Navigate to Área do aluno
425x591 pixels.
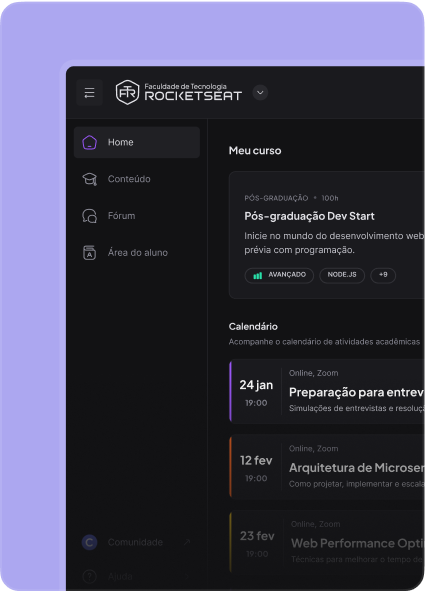137,253
